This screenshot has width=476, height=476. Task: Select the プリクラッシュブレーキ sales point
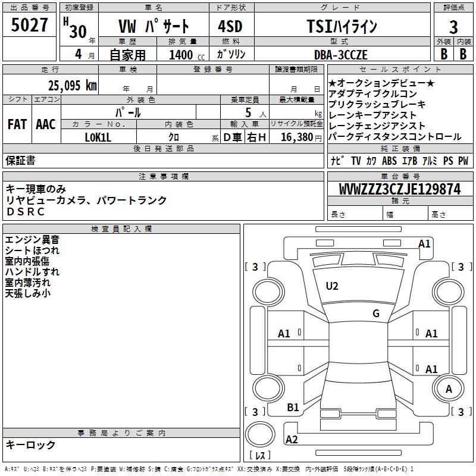[377, 104]
